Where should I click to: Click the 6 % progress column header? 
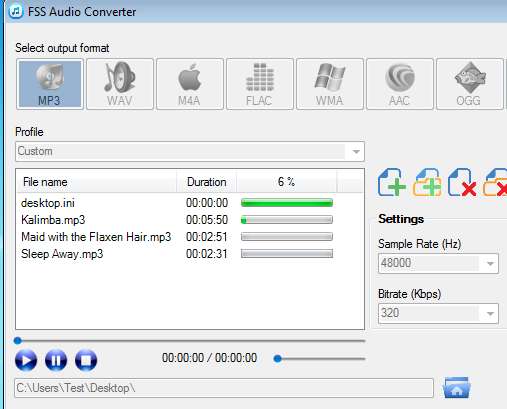point(287,182)
